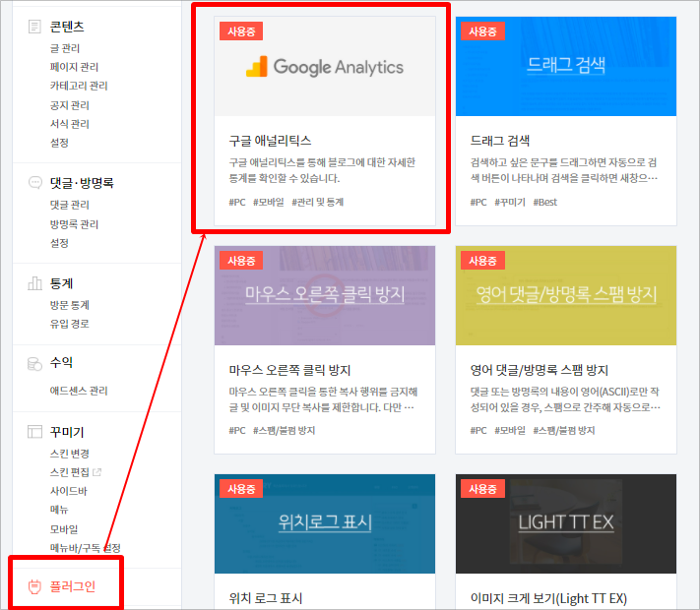Viewport: 700px width, 610px height.
Task: Click 사용중 badge on Google Analytics card
Action: [x=241, y=31]
